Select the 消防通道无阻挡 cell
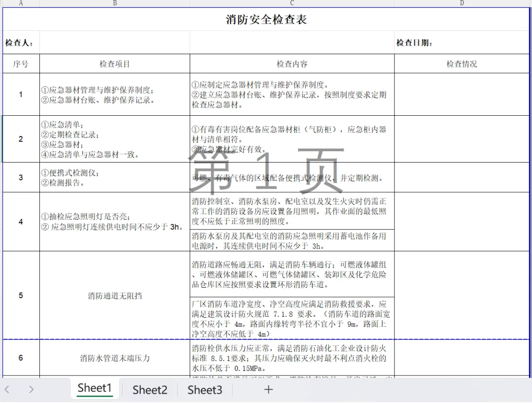Image resolution: width=532 pixels, height=403 pixels. 115,295
